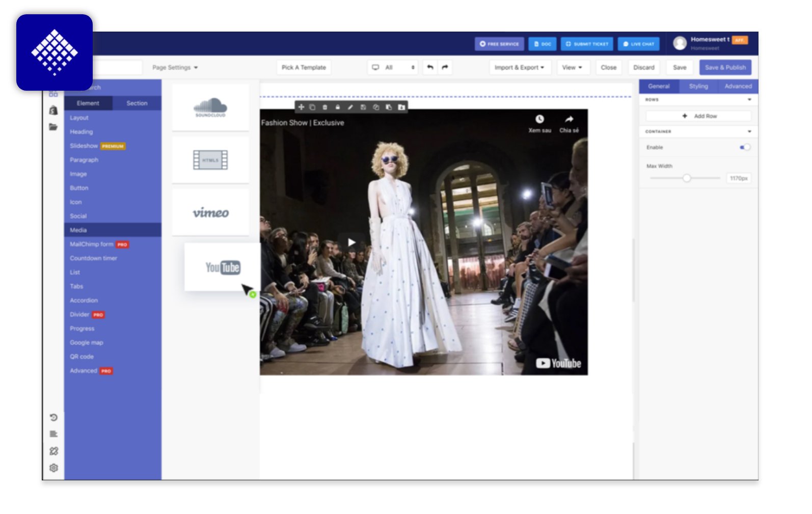Click the Add Row button
The width and height of the screenshot is (812, 514).
point(699,116)
